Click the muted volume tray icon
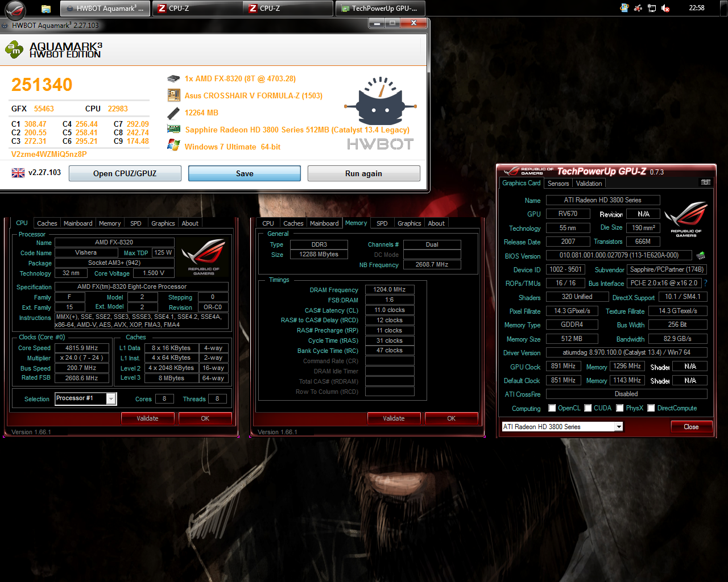Screen dimensions: 728x582 (665, 9)
